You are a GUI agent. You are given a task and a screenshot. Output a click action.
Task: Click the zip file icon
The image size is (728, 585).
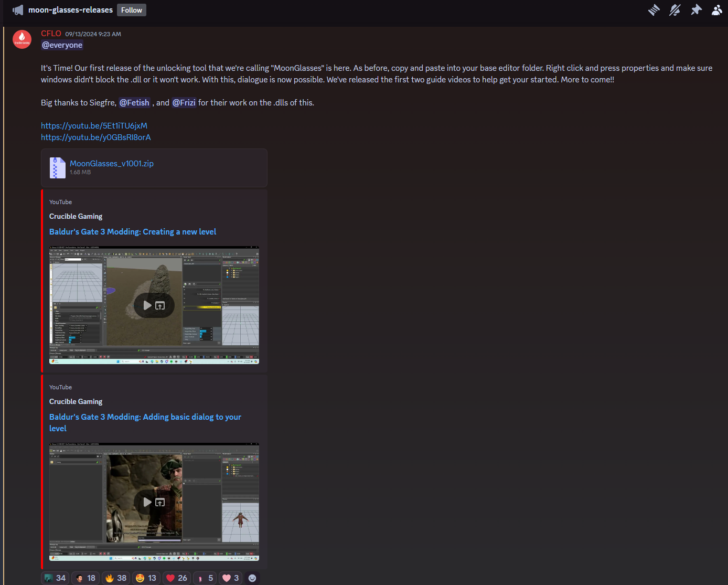pyautogui.click(x=57, y=168)
